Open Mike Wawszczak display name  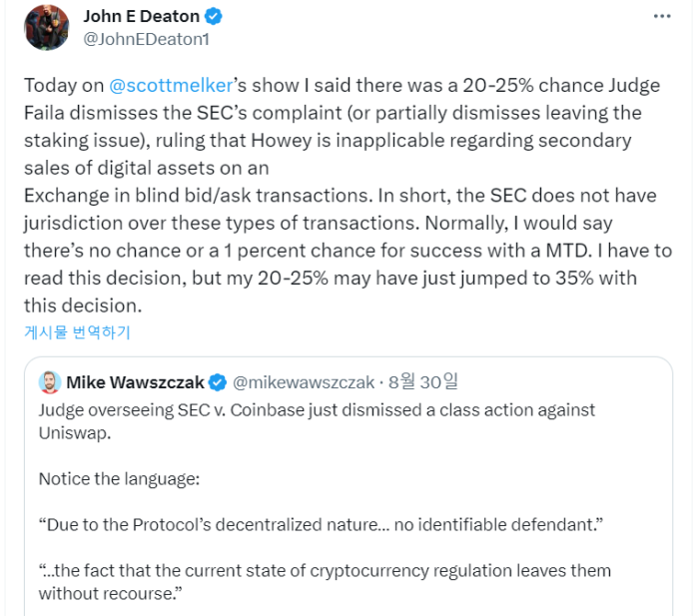(x=135, y=382)
